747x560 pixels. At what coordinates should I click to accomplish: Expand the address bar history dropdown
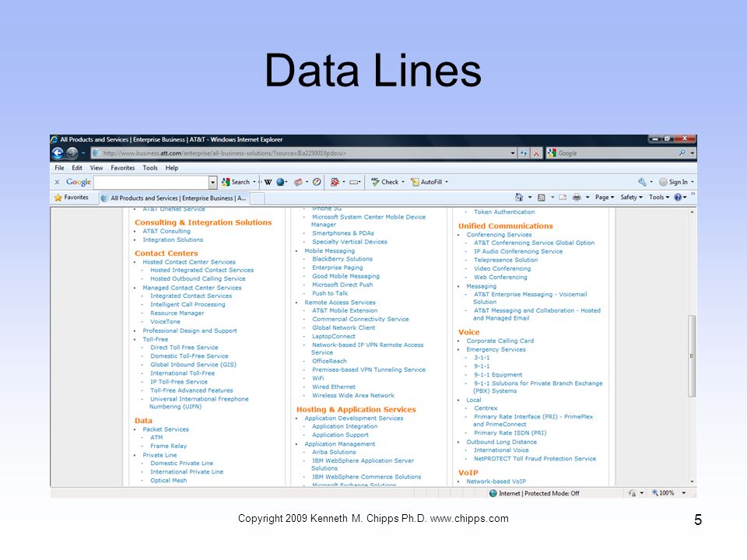(x=513, y=153)
